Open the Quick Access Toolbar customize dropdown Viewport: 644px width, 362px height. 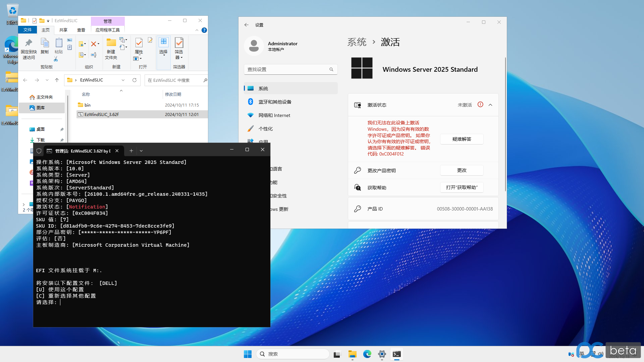48,21
